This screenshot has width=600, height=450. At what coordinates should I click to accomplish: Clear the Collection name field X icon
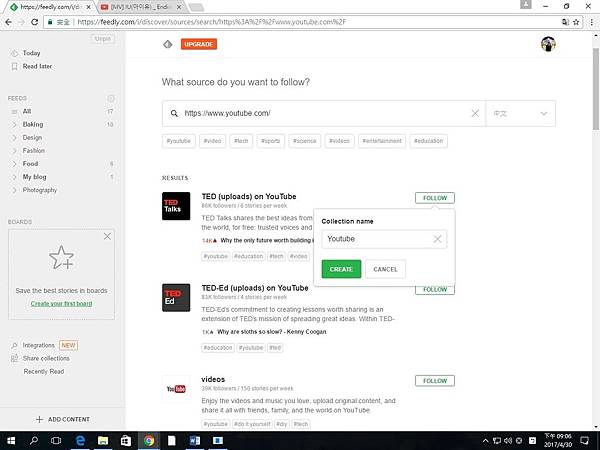(437, 239)
